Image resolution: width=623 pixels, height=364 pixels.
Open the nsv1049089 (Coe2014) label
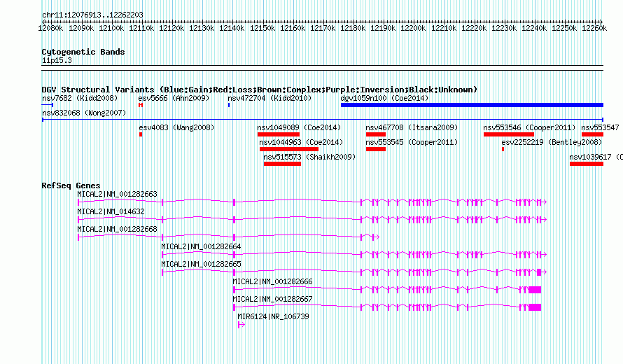299,127
